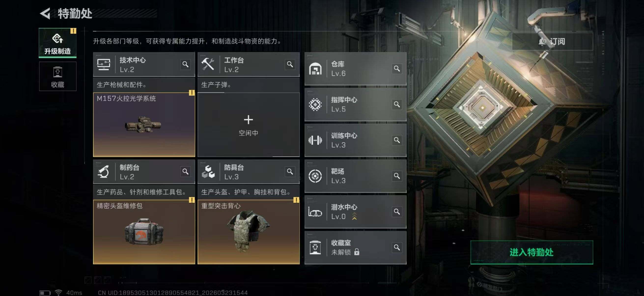Collect the 重型突击背心 armor item
644x296 pixels.
tap(249, 232)
